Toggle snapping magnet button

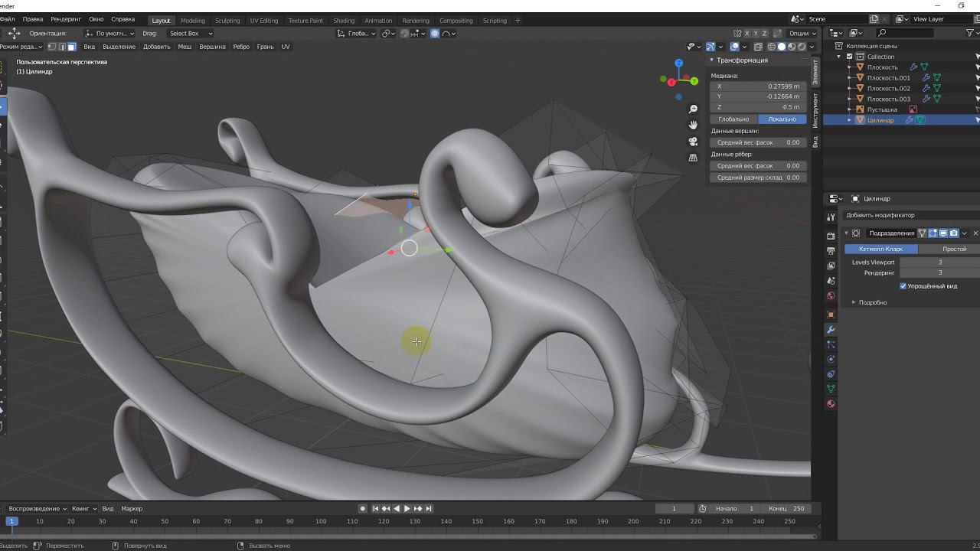click(404, 34)
